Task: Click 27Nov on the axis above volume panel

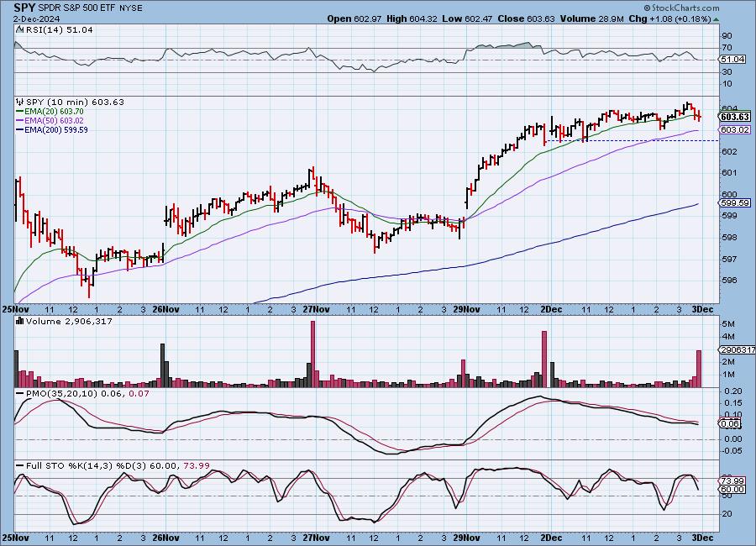Action: (317, 309)
